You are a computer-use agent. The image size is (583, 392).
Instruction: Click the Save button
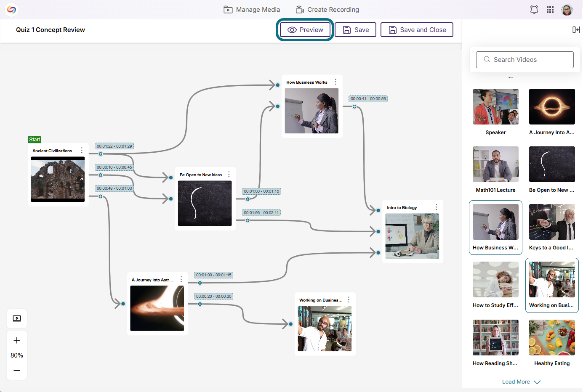pos(356,30)
